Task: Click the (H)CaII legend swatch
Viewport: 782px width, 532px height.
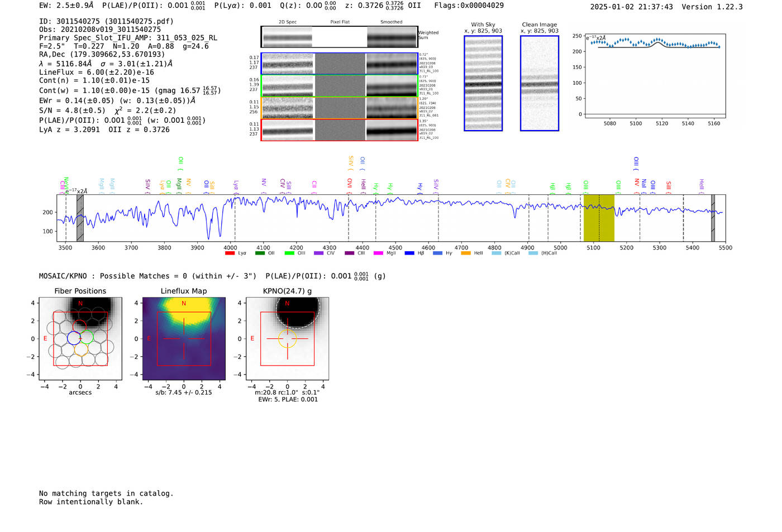Action: (533, 253)
